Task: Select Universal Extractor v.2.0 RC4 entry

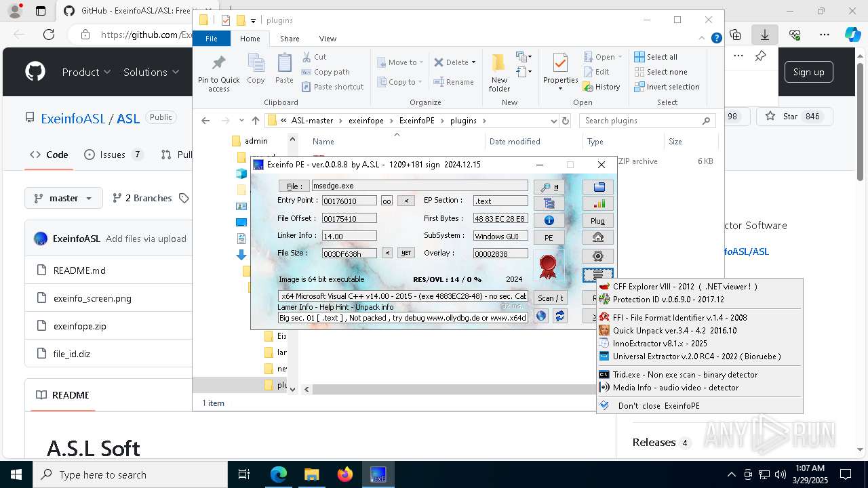Action: point(700,356)
